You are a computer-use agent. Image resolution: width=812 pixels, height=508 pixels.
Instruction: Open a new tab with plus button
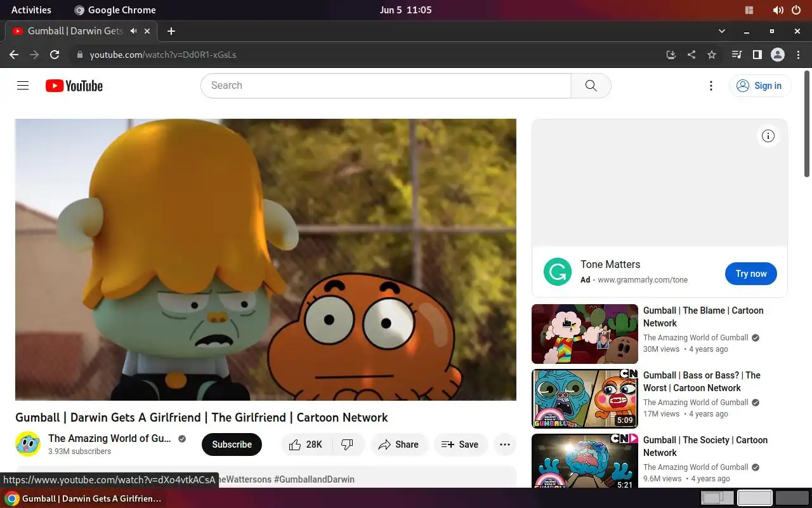click(x=171, y=30)
